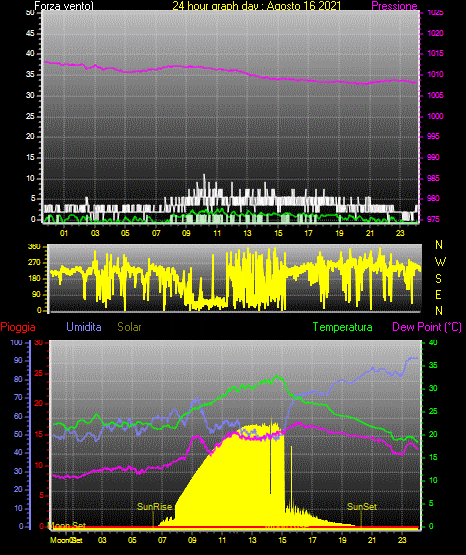Click the 360 degree wind direction tick
Viewport: 466px width, 555px height.
click(x=34, y=246)
